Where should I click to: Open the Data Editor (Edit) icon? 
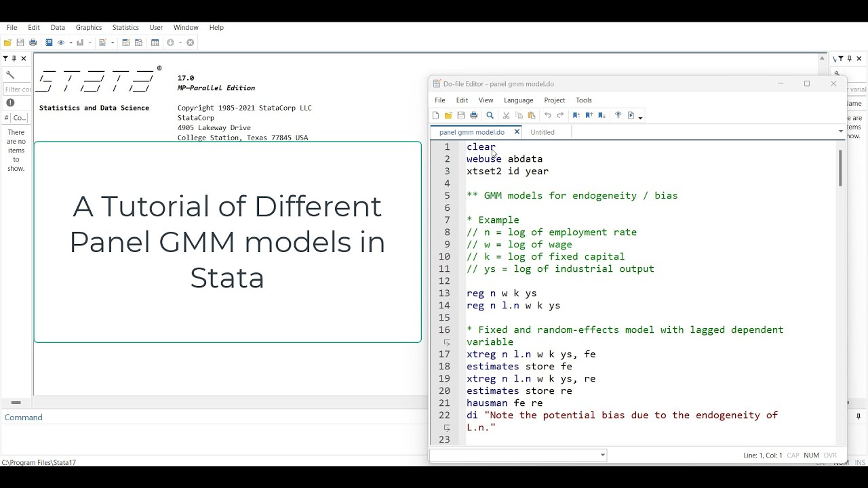tap(125, 43)
